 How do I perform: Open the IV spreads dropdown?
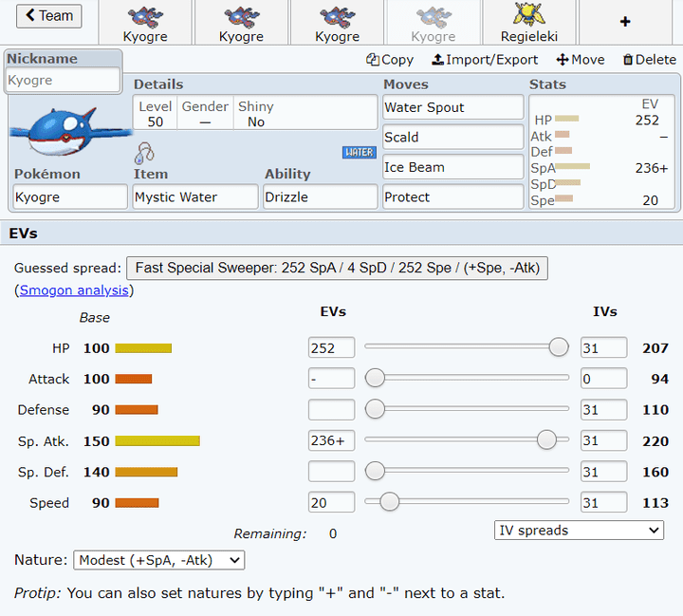click(x=579, y=531)
